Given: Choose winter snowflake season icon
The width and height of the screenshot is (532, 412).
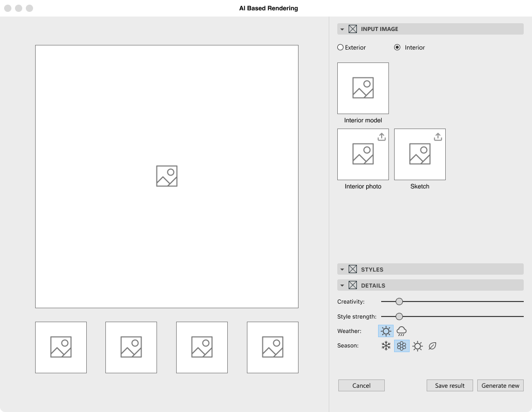Looking at the screenshot, I should click(386, 346).
